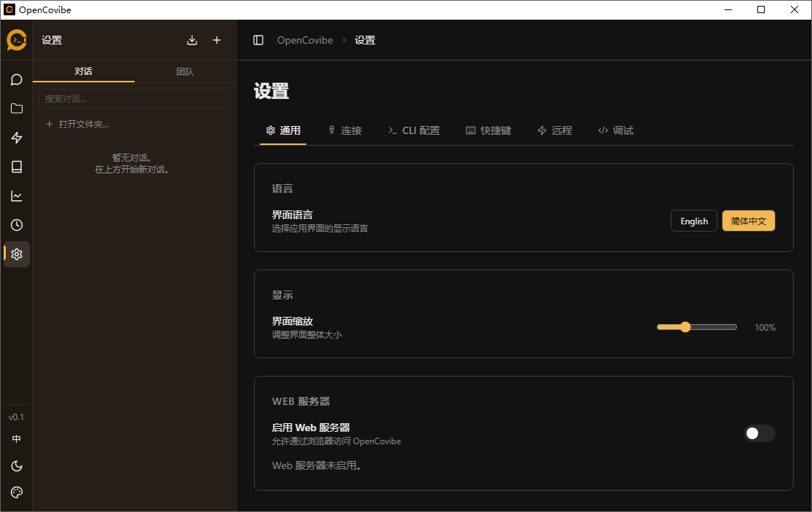The width and height of the screenshot is (812, 512).
Task: Adjust the 界面缩放 zoom slider
Action: click(685, 327)
